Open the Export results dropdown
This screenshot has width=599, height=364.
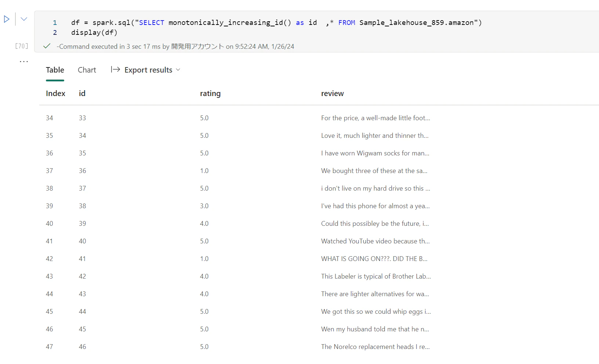tap(146, 70)
